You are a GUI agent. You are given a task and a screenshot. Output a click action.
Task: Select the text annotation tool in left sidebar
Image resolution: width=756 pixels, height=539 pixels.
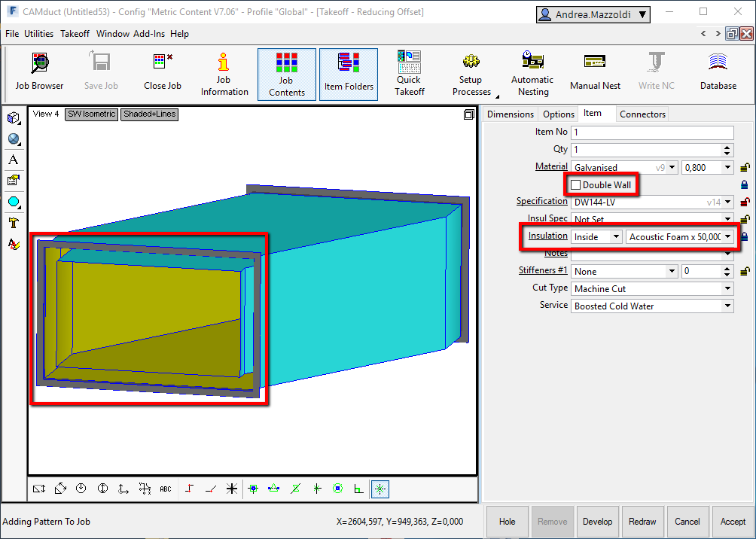tap(13, 160)
